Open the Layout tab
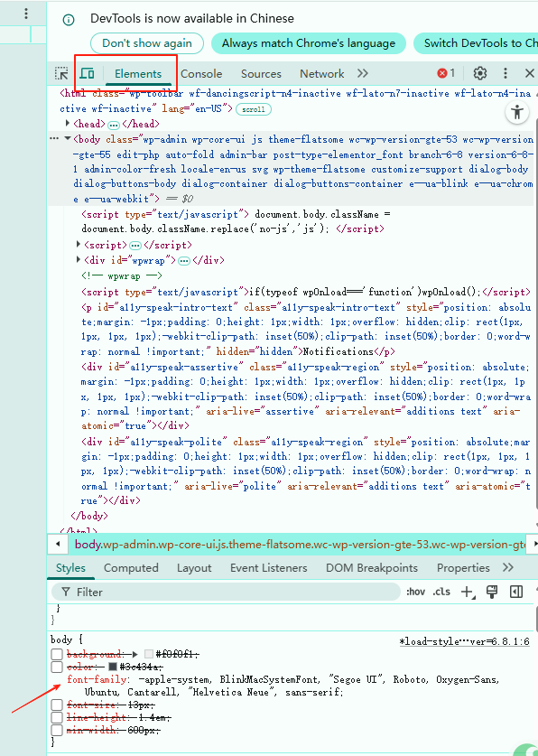 point(194,568)
